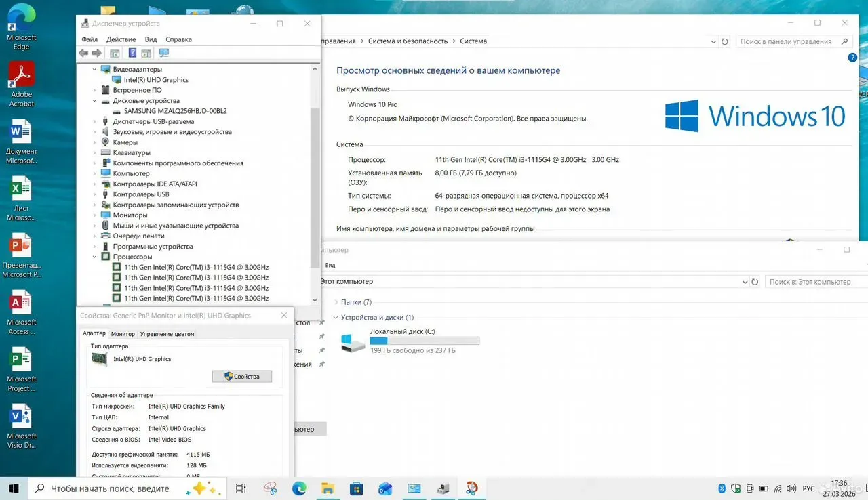Expand the Камеры category
Viewport: 868px width, 500px height.
[94, 142]
